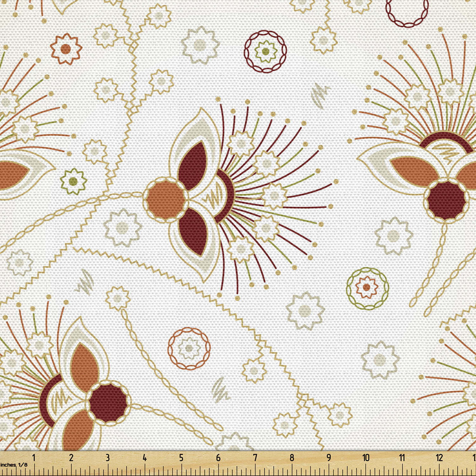Viewport: 476px width, 476px height.
Task: Click the number 11 on the ruler
Action: [402, 458]
